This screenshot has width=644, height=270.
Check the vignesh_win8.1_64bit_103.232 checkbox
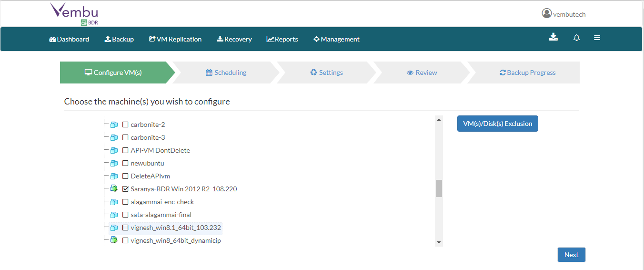125,228
